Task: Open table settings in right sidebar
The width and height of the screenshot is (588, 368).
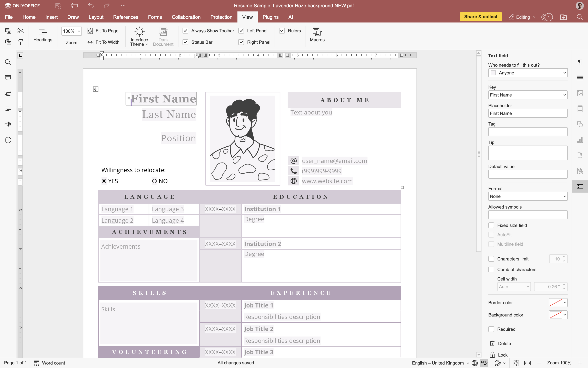Action: 580,78
